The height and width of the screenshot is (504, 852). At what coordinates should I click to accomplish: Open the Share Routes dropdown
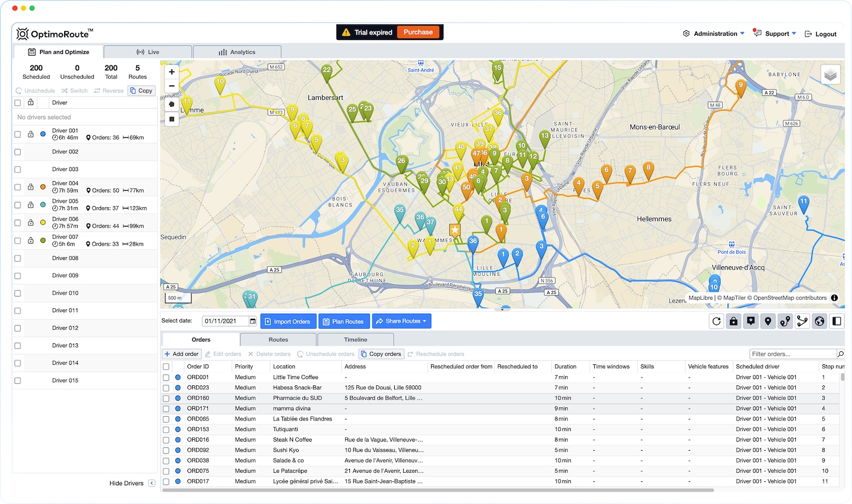pos(402,321)
